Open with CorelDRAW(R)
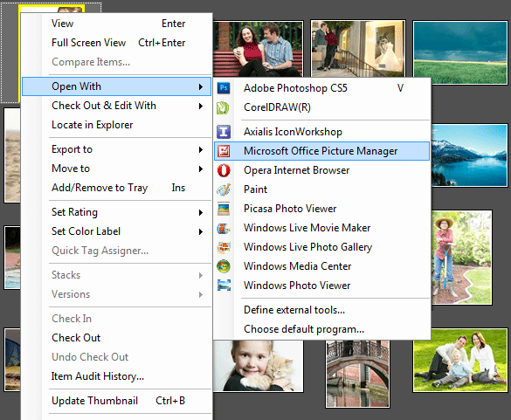The image size is (511, 420). click(x=321, y=107)
